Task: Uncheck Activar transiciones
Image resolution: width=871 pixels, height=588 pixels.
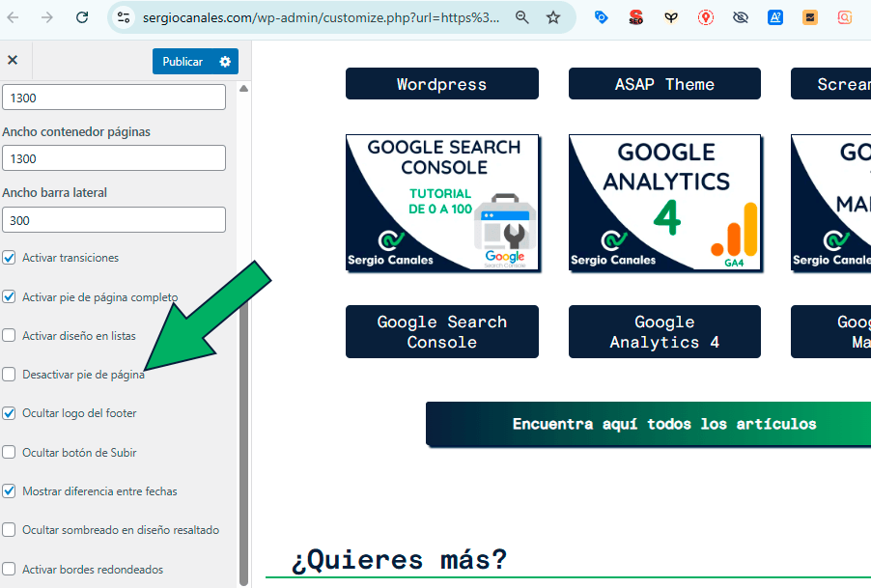Action: 10,259
